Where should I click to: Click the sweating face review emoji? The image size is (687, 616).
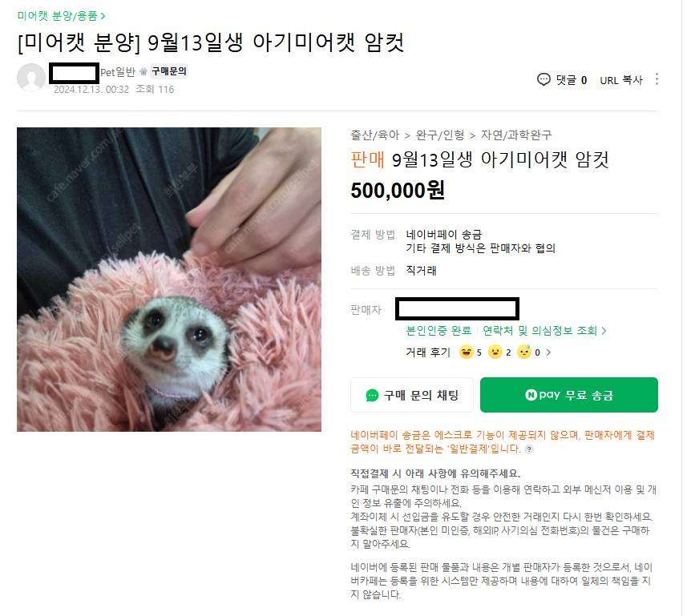(524, 352)
